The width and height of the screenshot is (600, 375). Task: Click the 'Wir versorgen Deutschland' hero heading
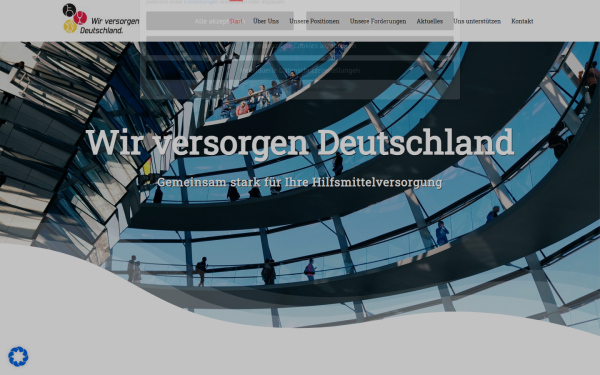coord(300,142)
